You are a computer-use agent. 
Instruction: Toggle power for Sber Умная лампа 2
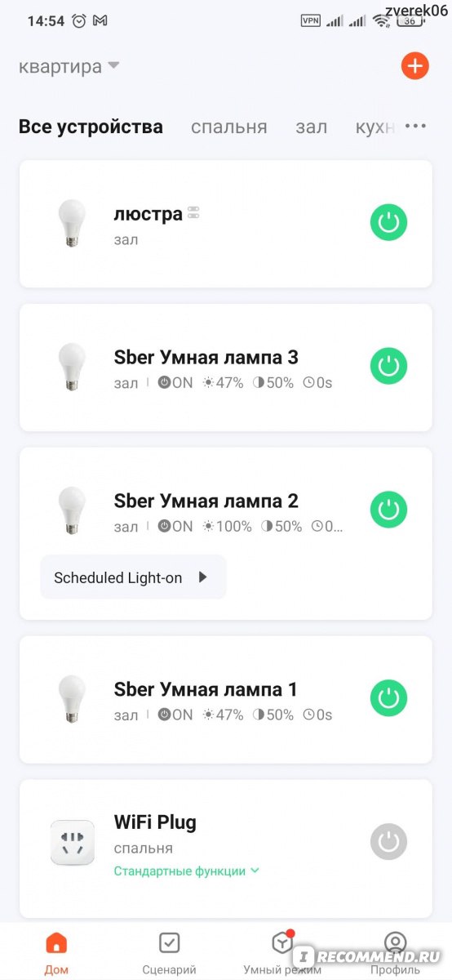tap(388, 510)
